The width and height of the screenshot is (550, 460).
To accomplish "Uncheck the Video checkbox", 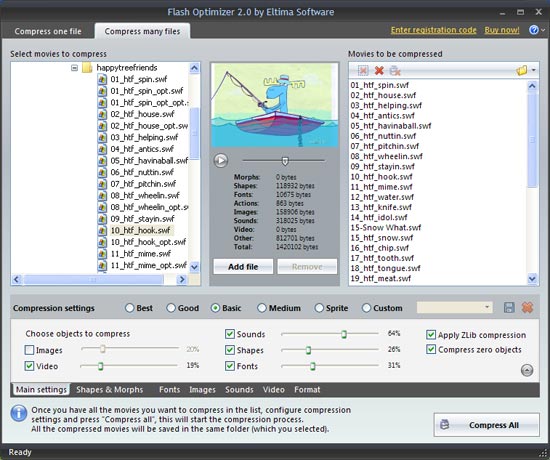I will pyautogui.click(x=29, y=366).
